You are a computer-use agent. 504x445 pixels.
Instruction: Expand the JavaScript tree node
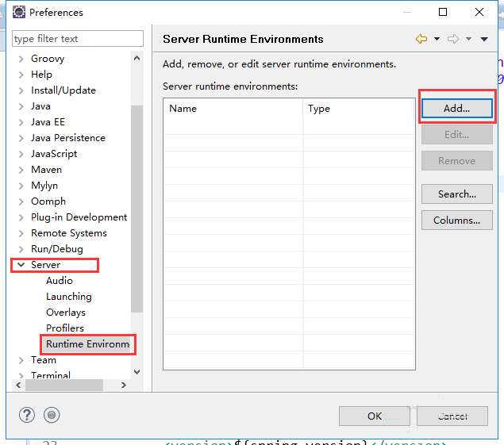click(x=21, y=154)
